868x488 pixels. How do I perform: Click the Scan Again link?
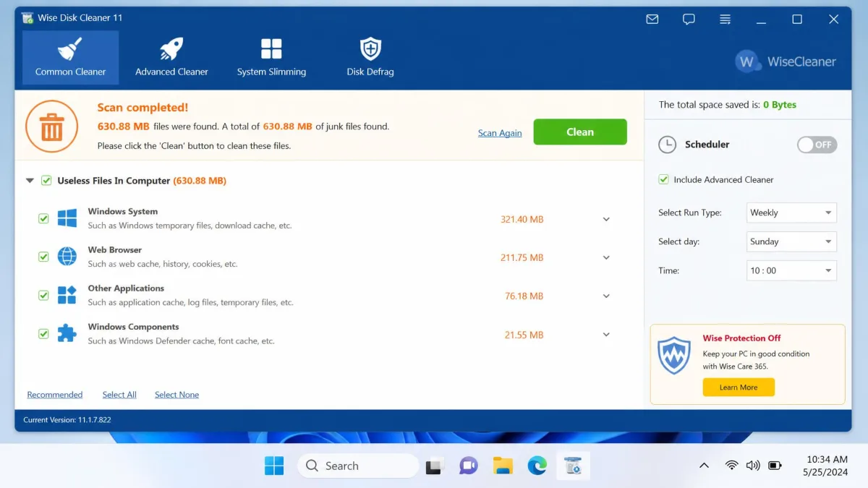(x=500, y=133)
